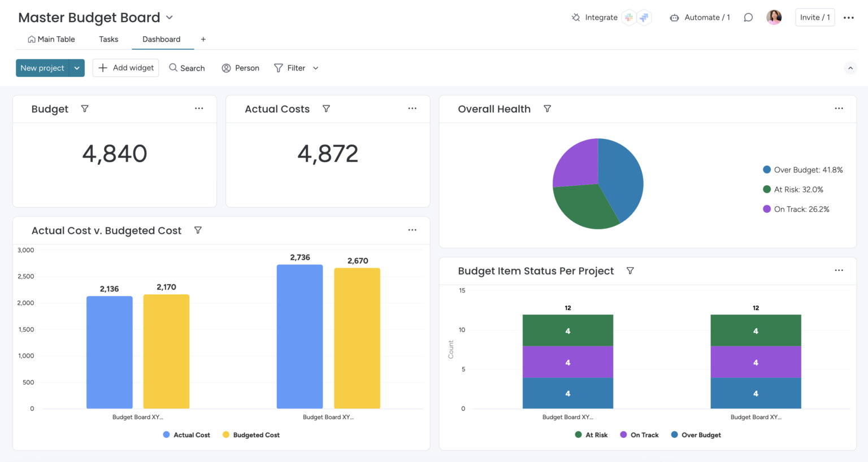
Task: Switch to Tasks tab
Action: point(108,40)
